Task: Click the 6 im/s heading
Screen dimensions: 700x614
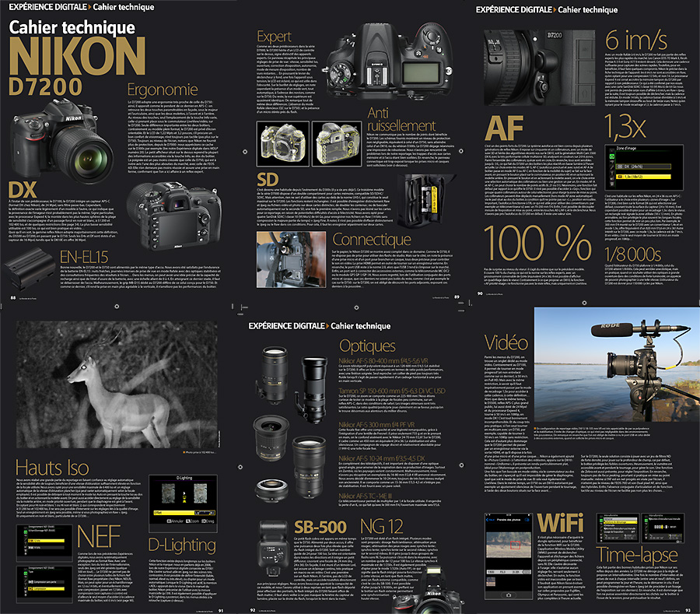Action: (636, 40)
